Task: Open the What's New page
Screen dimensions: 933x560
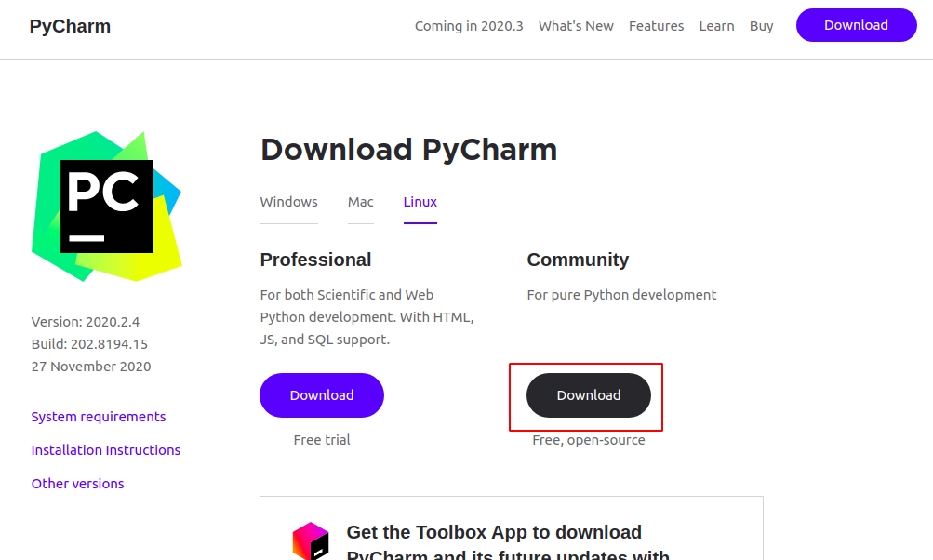Action: coord(576,26)
